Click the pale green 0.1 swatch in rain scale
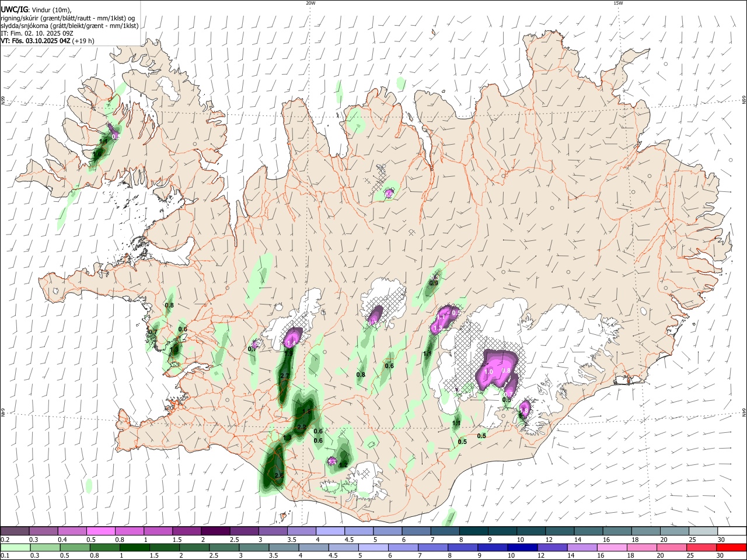Screen dimensions: 747x560 click(15, 547)
